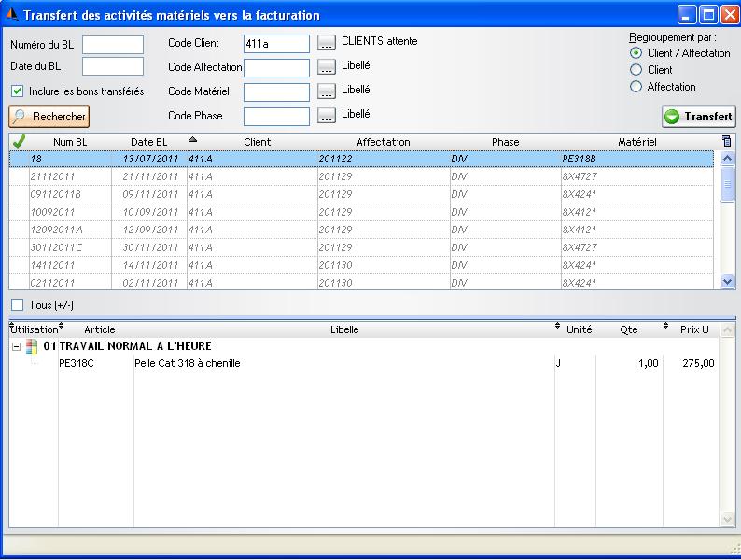The width and height of the screenshot is (741, 560).
Task: Open the Code Affectation lookup browse button
Action: click(326, 67)
